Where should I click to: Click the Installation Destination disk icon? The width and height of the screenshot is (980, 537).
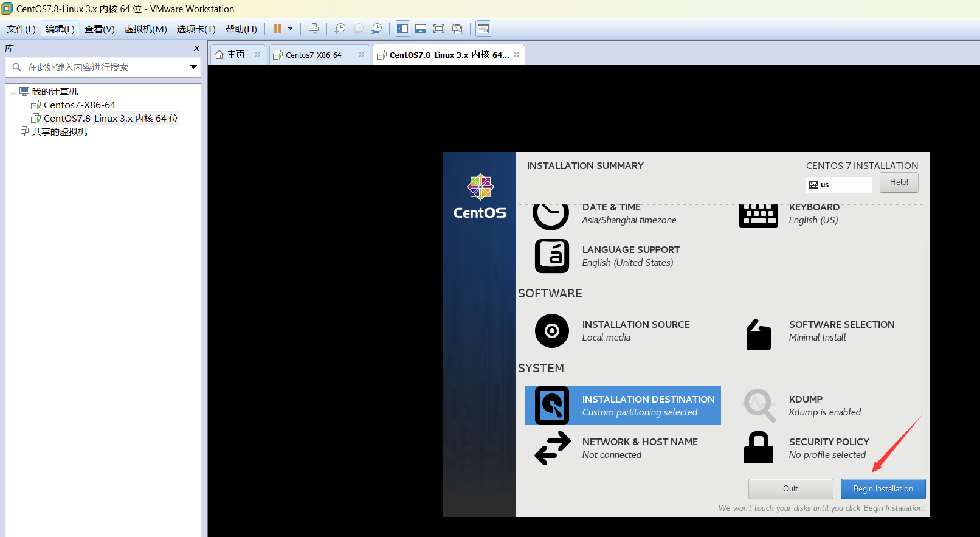(x=552, y=406)
